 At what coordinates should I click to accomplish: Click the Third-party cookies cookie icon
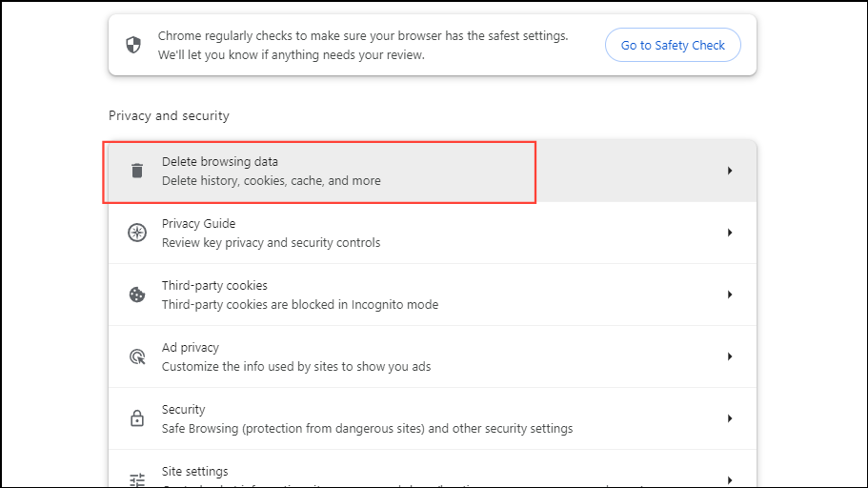tap(137, 295)
